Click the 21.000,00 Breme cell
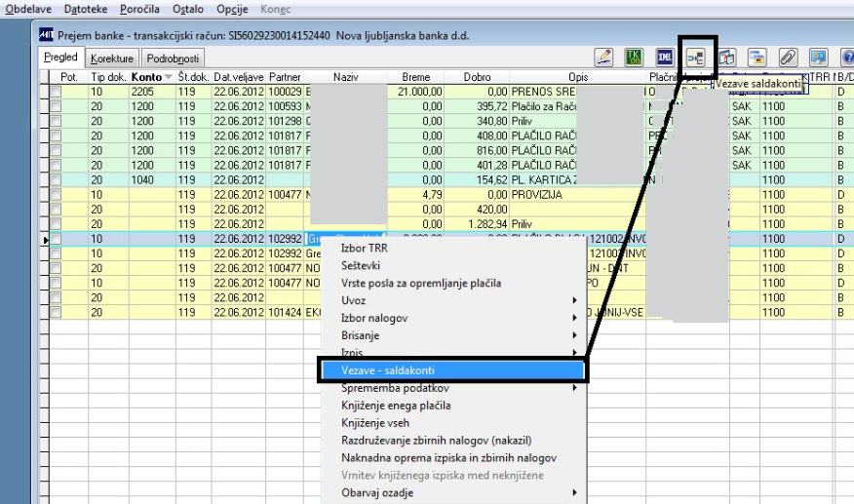The height and width of the screenshot is (504, 854). point(416,92)
